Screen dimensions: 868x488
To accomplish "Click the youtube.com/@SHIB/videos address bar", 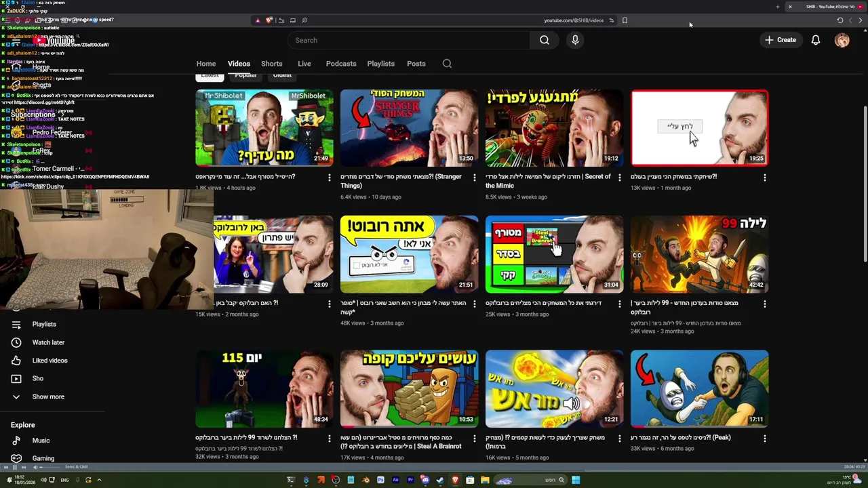I will coord(574,20).
